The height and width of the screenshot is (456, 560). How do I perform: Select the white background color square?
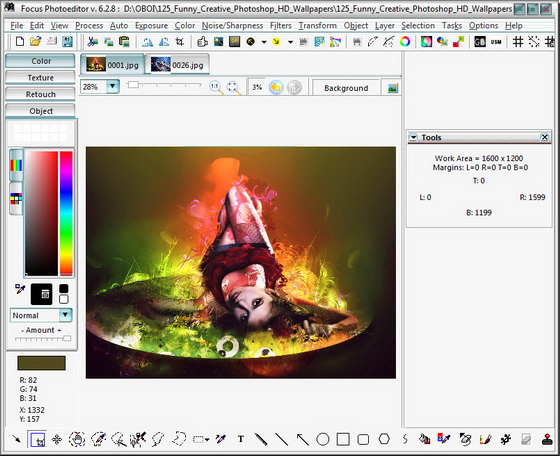point(64,299)
